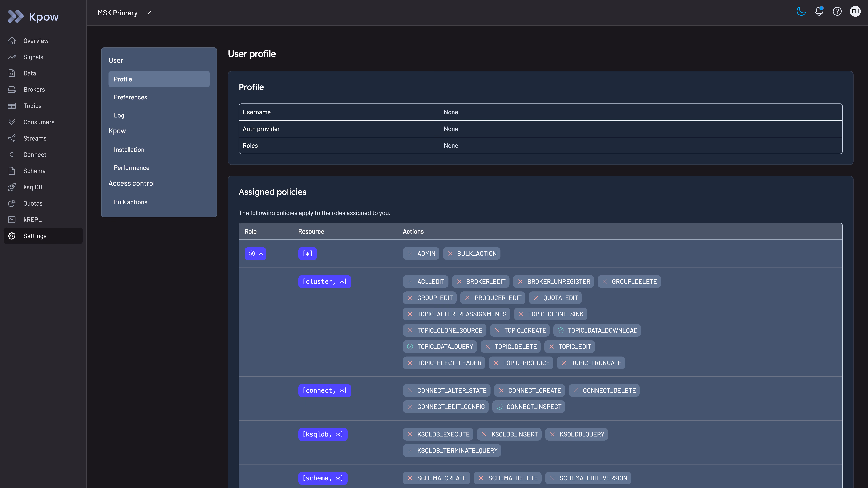868x488 pixels.
Task: Open FH user avatar menu
Action: point(855,11)
